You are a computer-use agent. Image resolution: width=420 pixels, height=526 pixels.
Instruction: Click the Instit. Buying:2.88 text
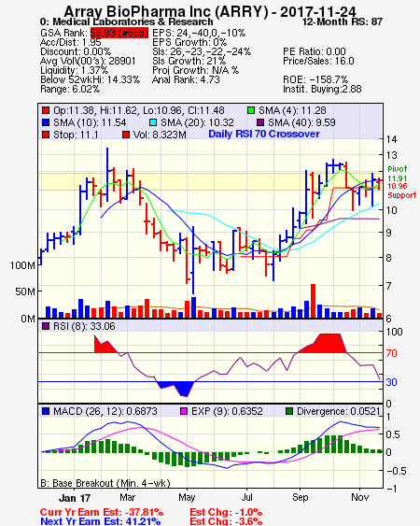pos(322,90)
